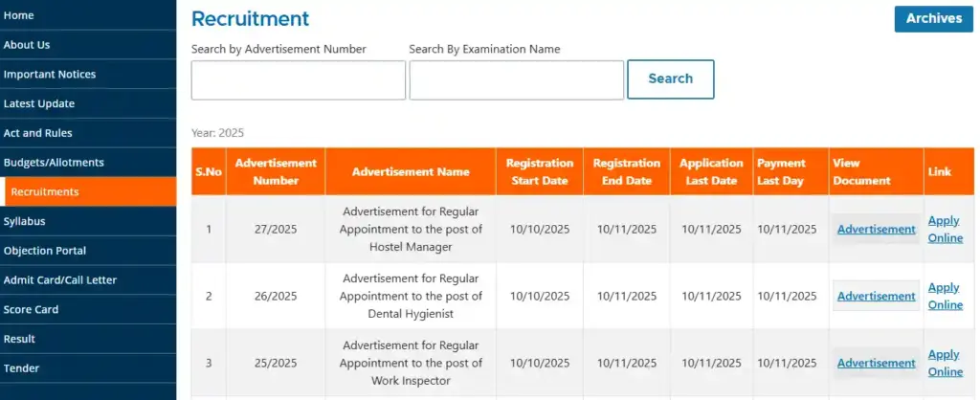This screenshot has height=400, width=980.
Task: Open the Syllabus page
Action: pyautogui.click(x=25, y=221)
